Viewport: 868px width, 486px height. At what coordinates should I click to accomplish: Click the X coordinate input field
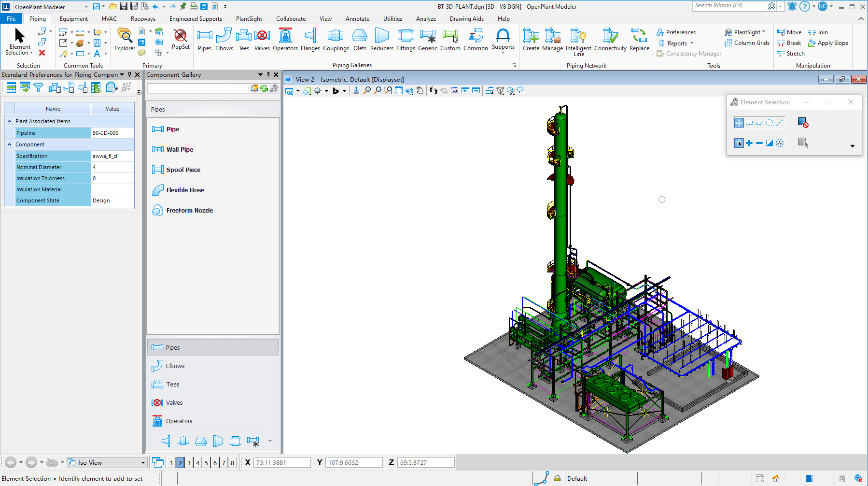pos(281,462)
